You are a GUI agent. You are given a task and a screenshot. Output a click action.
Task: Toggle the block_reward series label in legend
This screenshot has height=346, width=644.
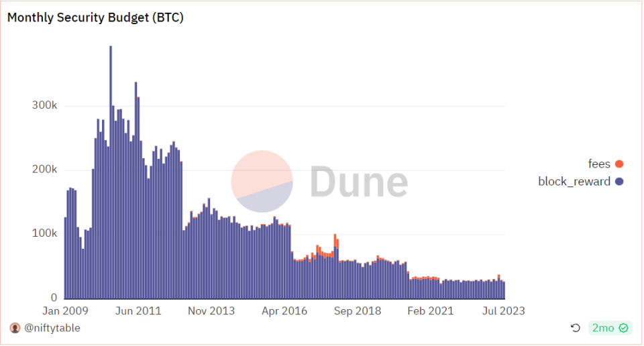(x=574, y=182)
